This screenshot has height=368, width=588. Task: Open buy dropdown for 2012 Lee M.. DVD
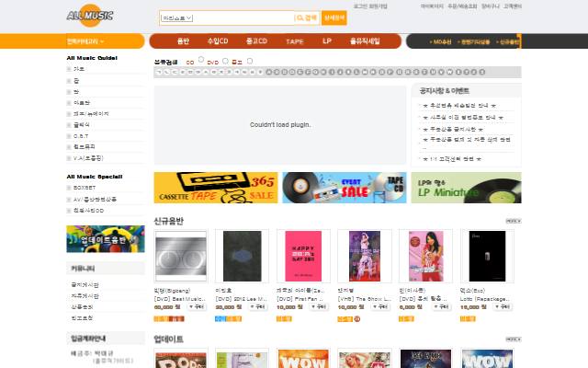pos(258,306)
